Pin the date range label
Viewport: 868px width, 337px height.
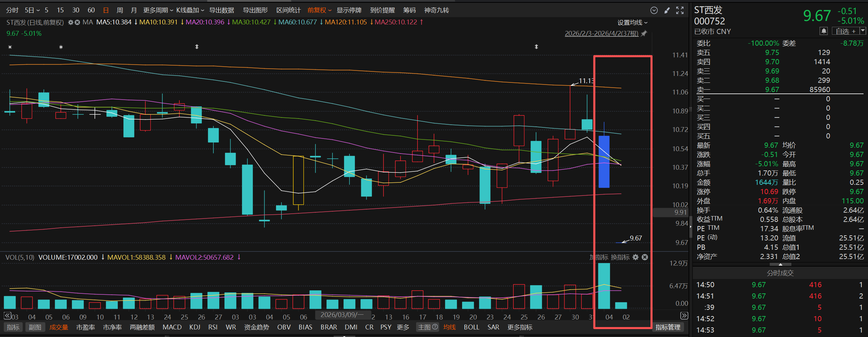[644, 33]
